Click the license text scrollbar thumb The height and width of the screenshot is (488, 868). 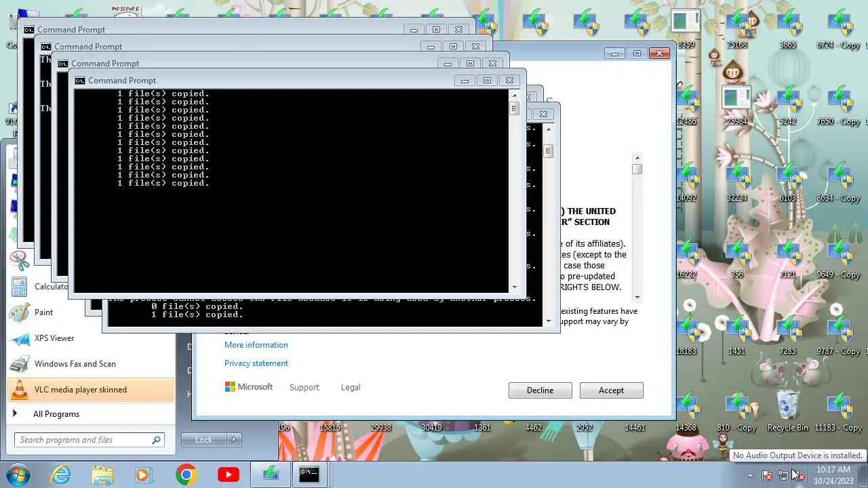coord(637,169)
